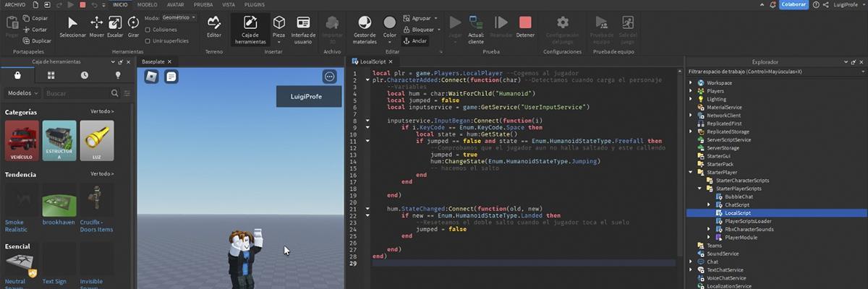This screenshot has width=868, height=289.
Task: Open the terrain Editor
Action: tap(214, 27)
